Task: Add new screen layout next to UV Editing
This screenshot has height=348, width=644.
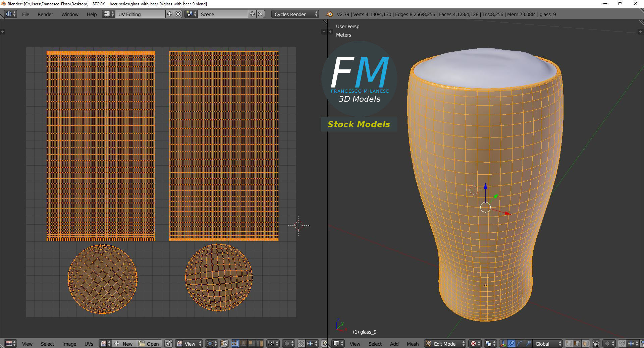Action: [170, 14]
